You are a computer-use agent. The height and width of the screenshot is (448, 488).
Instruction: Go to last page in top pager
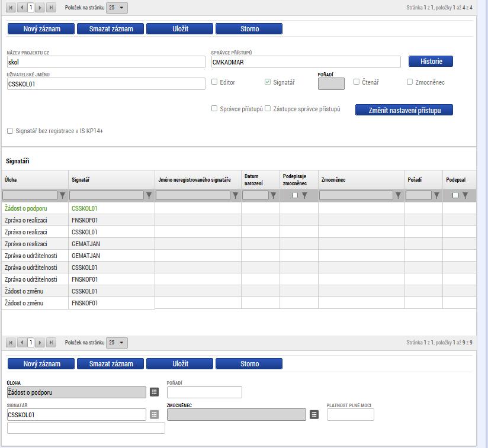[52, 8]
